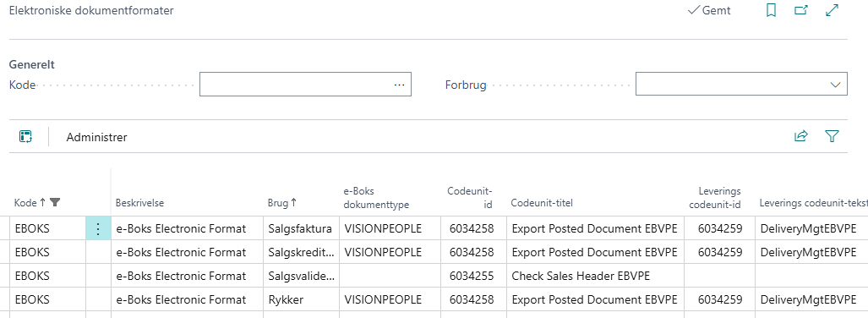Viewport: 868px width, 318px height.
Task: Open the Administrer menu
Action: (97, 137)
